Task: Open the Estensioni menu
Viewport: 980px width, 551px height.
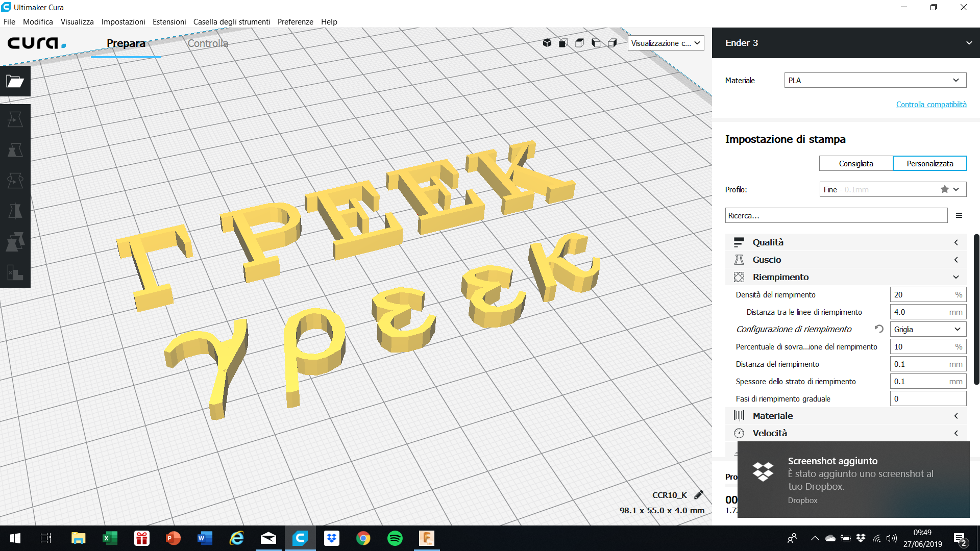Action: pyautogui.click(x=169, y=22)
